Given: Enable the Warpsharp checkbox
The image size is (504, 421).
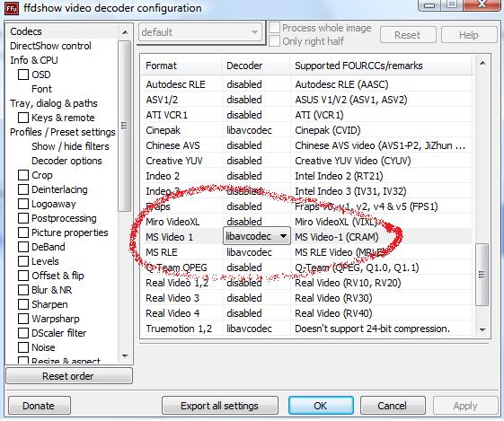Looking at the screenshot, I should tap(23, 319).
